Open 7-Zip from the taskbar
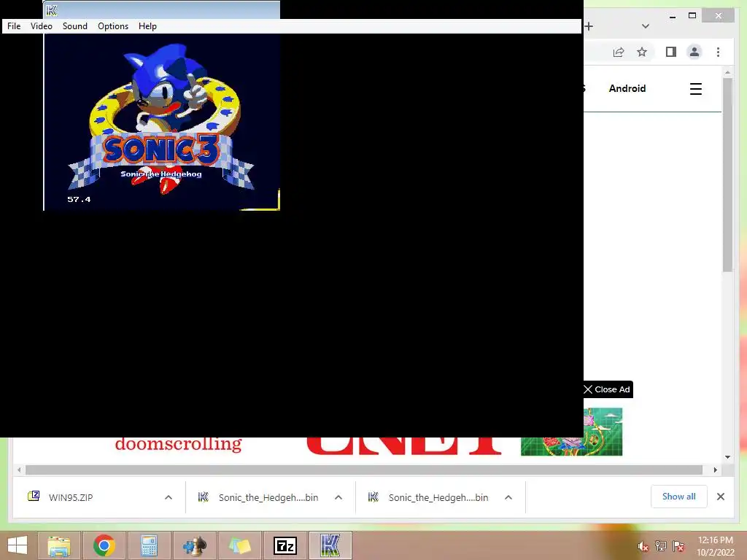The width and height of the screenshot is (747, 560). [285, 545]
